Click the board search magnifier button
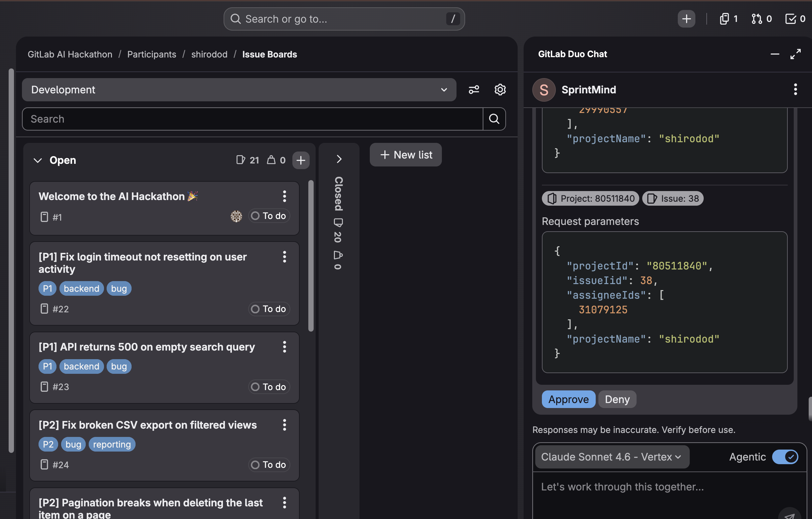812x519 pixels. (x=494, y=119)
